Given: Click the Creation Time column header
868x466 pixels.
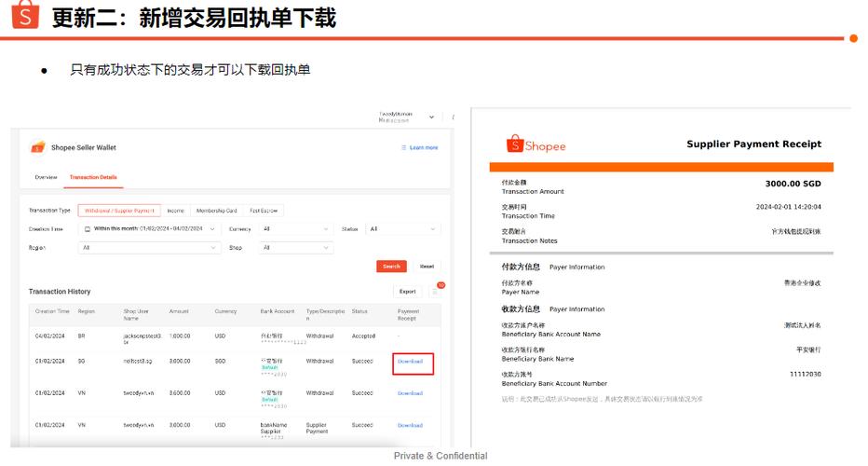Looking at the screenshot, I should (x=52, y=311).
